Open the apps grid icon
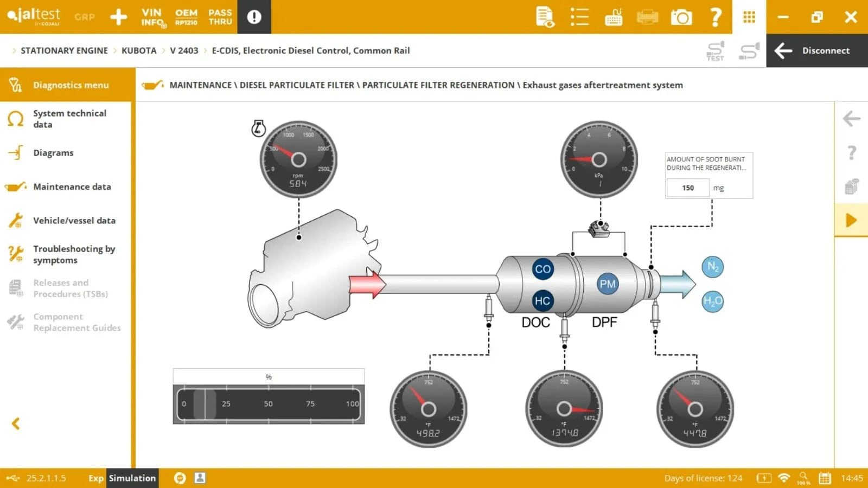This screenshot has height=488, width=868. pyautogui.click(x=749, y=17)
